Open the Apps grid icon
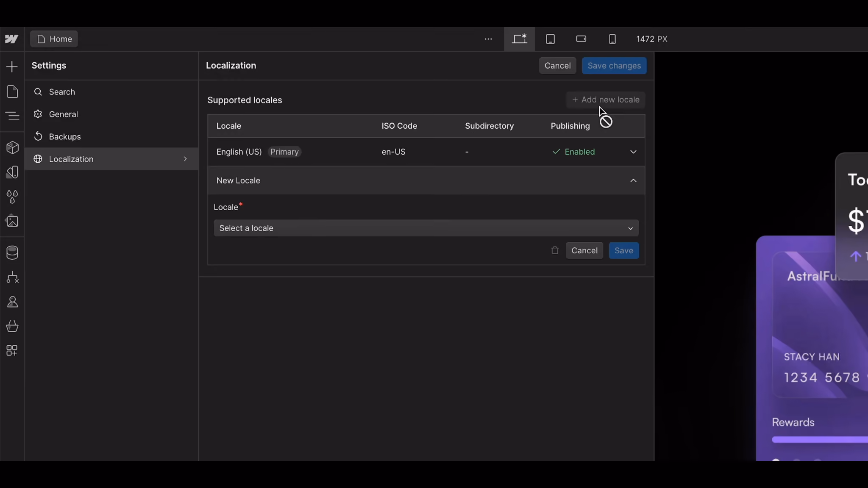The height and width of the screenshot is (488, 868). [x=12, y=350]
